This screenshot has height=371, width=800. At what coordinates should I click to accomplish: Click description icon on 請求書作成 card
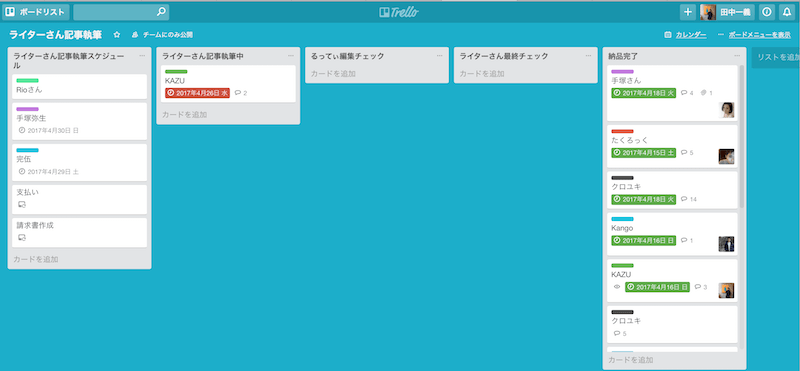(x=21, y=237)
